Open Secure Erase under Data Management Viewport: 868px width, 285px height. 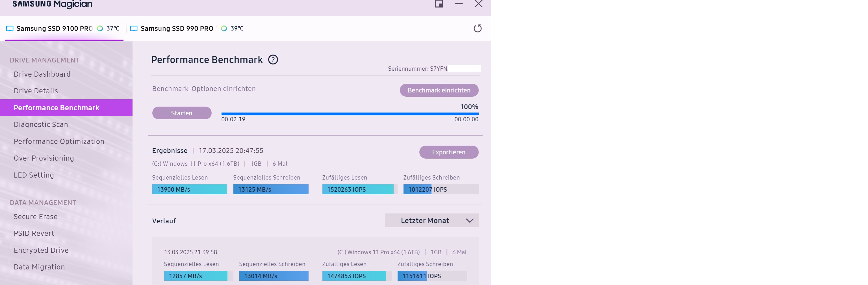pos(35,217)
